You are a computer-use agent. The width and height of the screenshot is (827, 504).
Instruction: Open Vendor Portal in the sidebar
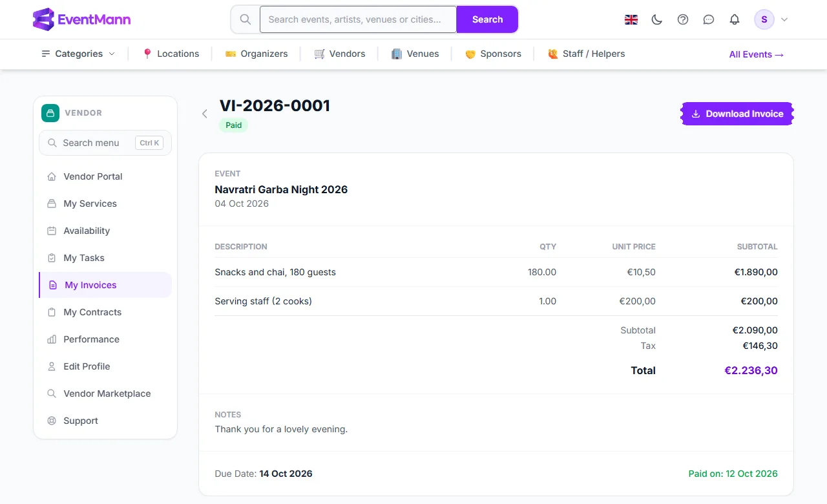tap(105, 176)
